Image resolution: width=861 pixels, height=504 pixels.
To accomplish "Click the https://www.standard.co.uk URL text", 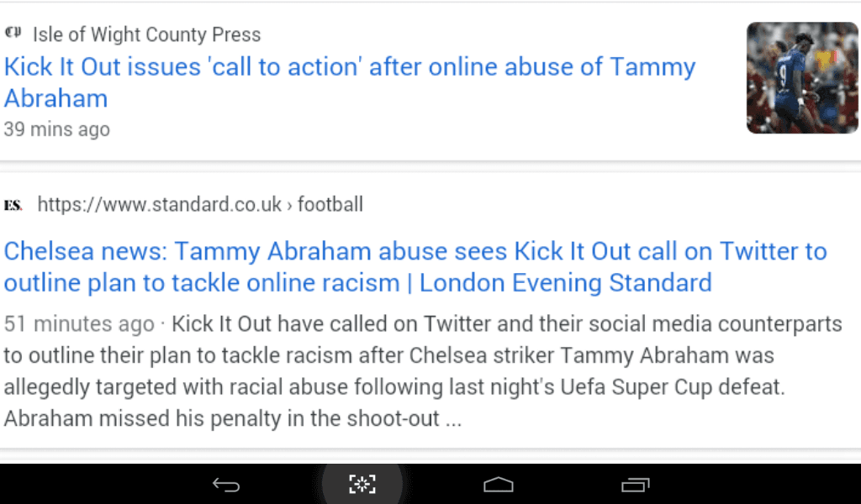I will coord(159,205).
